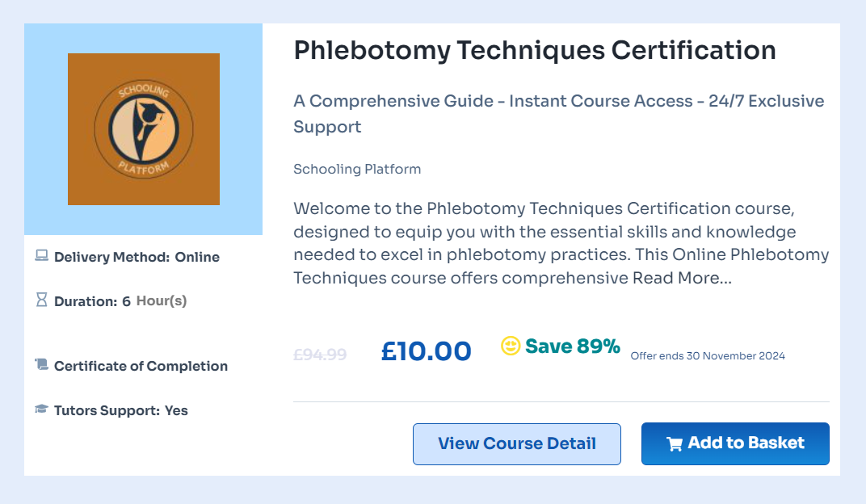The image size is (866, 504).
Task: Click the crossed-out £94.99 original price
Action: 320,354
